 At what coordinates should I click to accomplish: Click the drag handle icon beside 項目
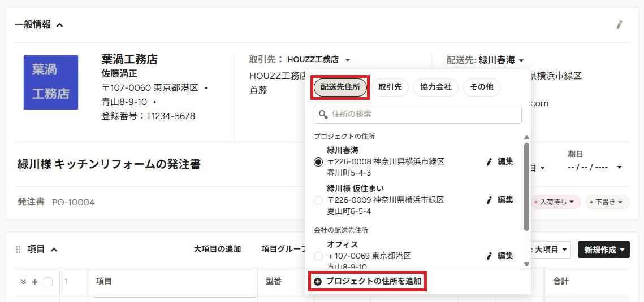point(18,250)
